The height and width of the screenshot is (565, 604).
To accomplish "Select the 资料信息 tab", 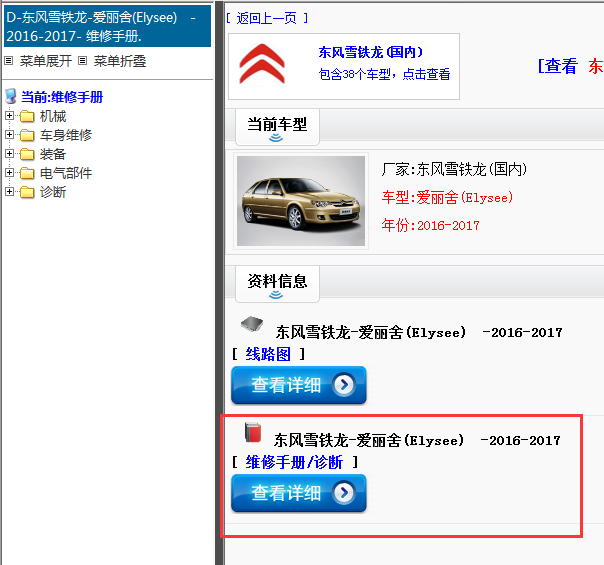I will (277, 284).
